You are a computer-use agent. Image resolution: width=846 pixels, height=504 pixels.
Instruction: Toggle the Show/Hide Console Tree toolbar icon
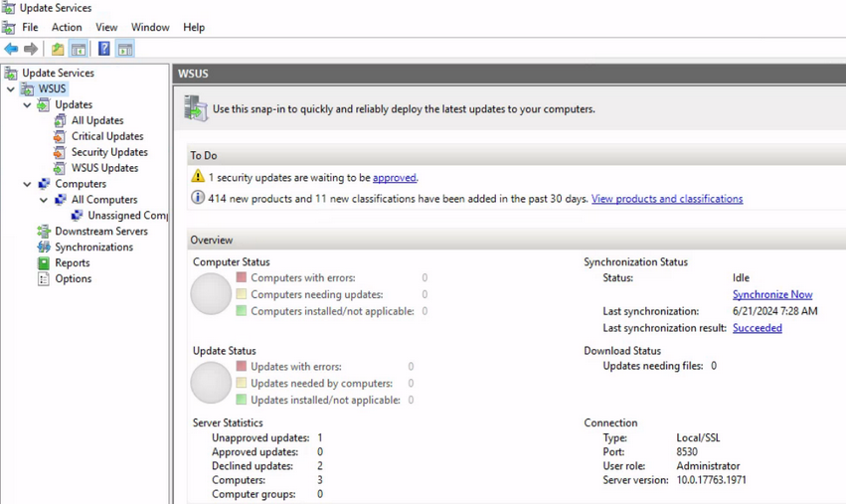79,49
